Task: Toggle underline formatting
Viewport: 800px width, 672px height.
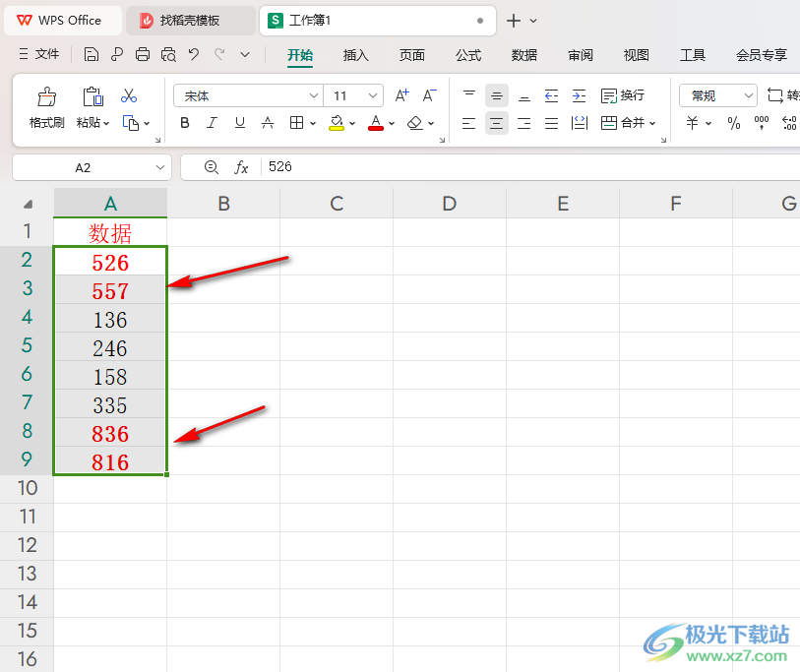Action: point(240,123)
